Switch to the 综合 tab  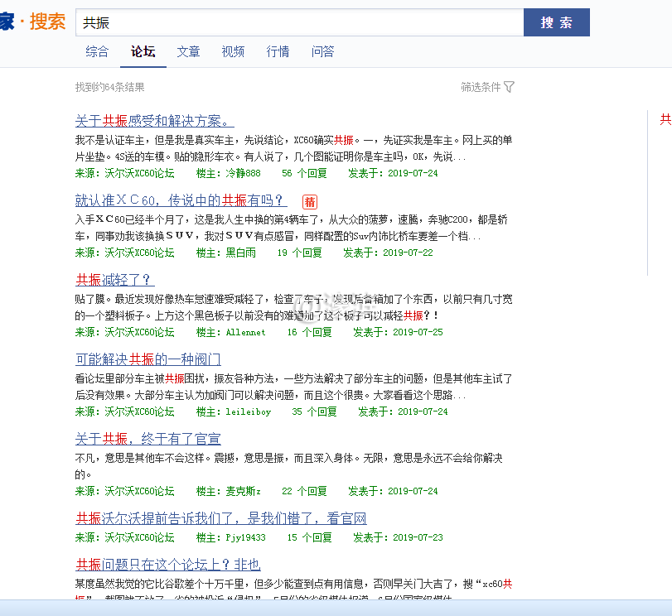(97, 51)
